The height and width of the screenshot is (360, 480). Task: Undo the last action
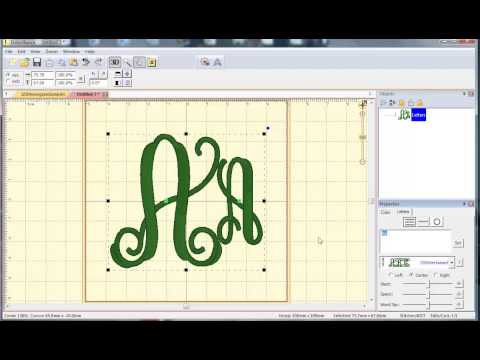[86, 62]
